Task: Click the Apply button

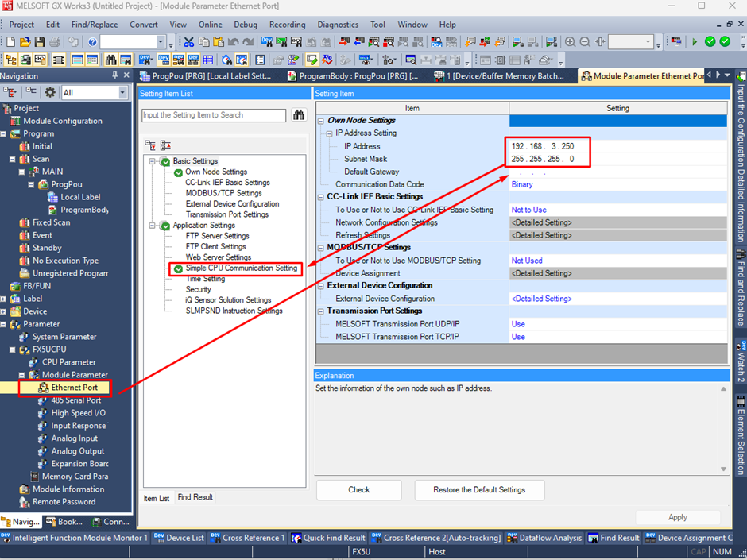Action: [x=677, y=517]
